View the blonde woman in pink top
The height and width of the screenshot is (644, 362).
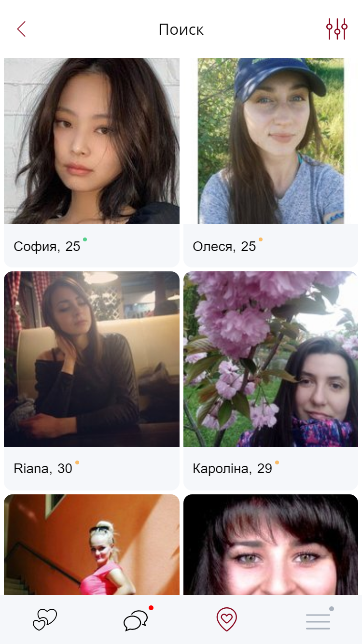(x=92, y=545)
